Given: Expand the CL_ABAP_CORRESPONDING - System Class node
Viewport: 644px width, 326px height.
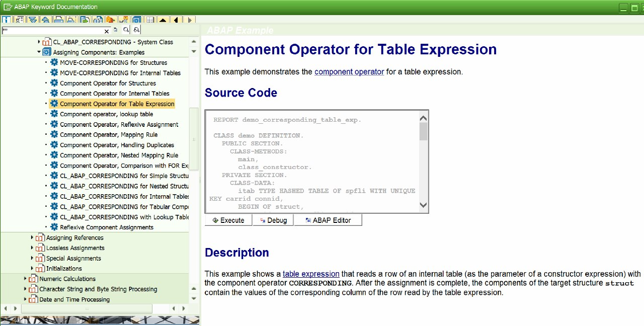Looking at the screenshot, I should [x=39, y=42].
